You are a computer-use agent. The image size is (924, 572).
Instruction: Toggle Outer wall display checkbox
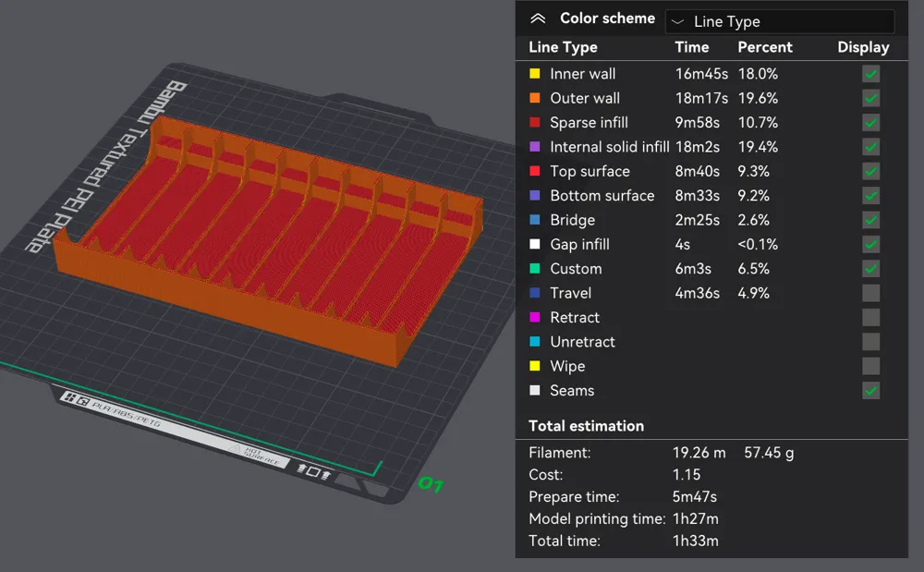coord(871,98)
